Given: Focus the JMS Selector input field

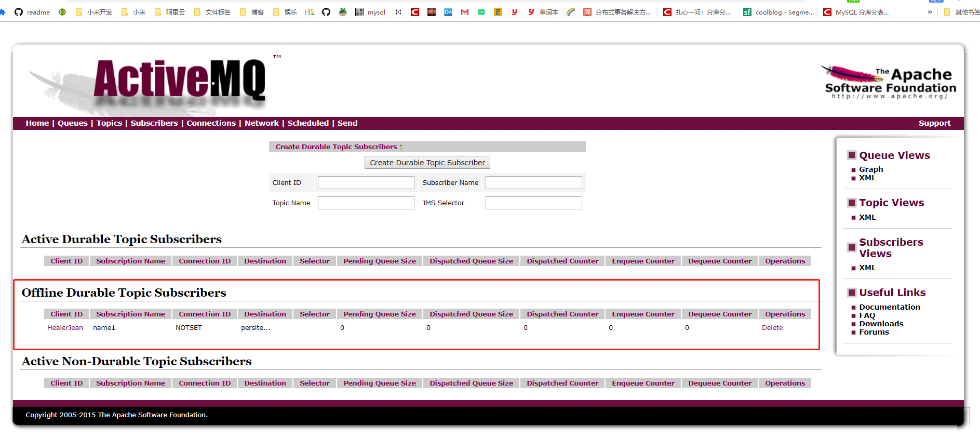Looking at the screenshot, I should click(533, 203).
